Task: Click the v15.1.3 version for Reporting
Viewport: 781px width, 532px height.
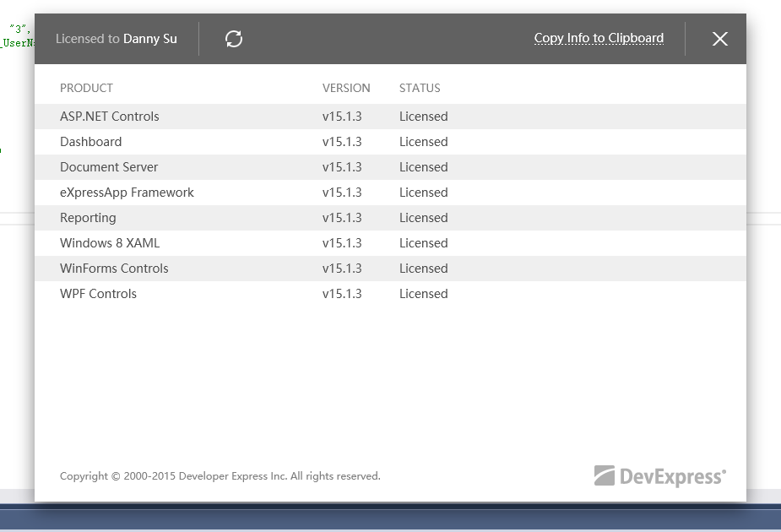Action: pos(342,218)
